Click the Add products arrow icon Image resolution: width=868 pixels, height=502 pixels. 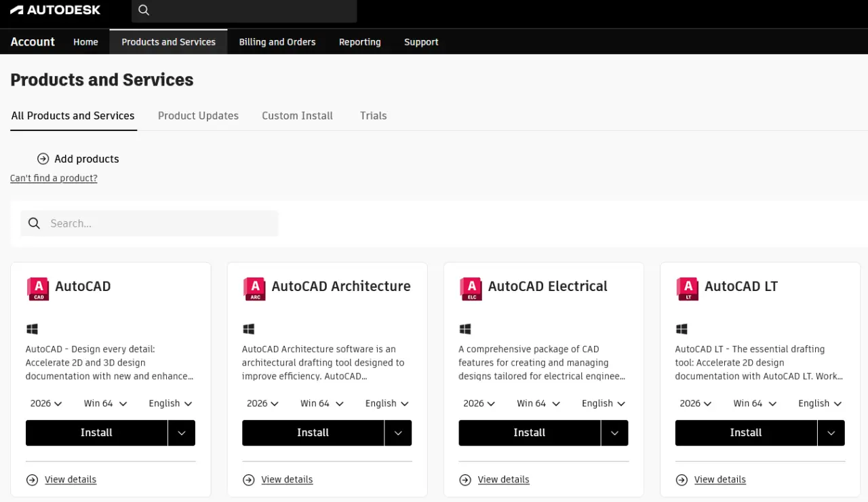coord(43,159)
